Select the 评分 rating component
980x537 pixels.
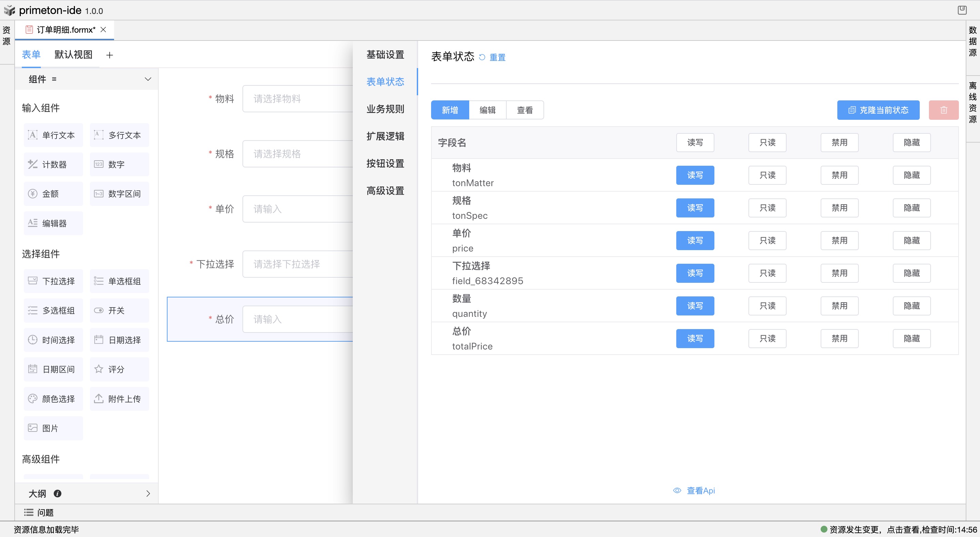click(119, 369)
